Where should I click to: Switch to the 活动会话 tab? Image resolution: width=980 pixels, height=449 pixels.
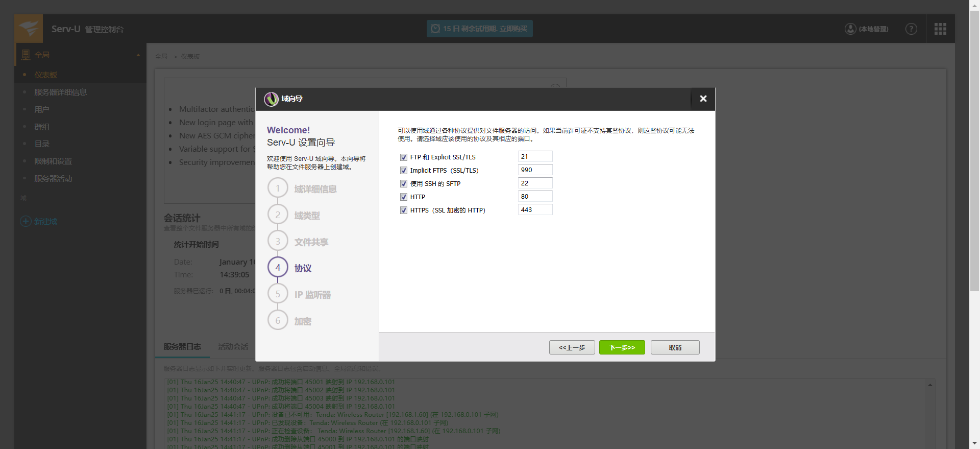pyautogui.click(x=233, y=347)
